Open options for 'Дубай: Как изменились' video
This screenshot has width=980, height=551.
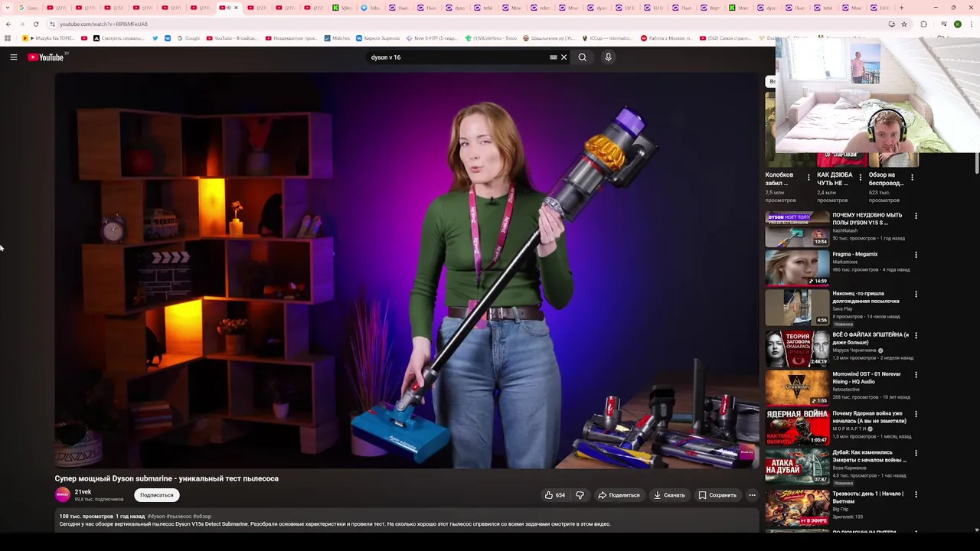(x=916, y=454)
